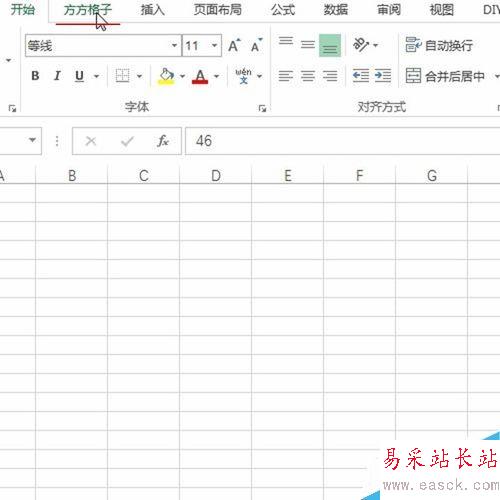This screenshot has width=500, height=500.
Task: Switch to the 开始 tab
Action: click(23, 10)
